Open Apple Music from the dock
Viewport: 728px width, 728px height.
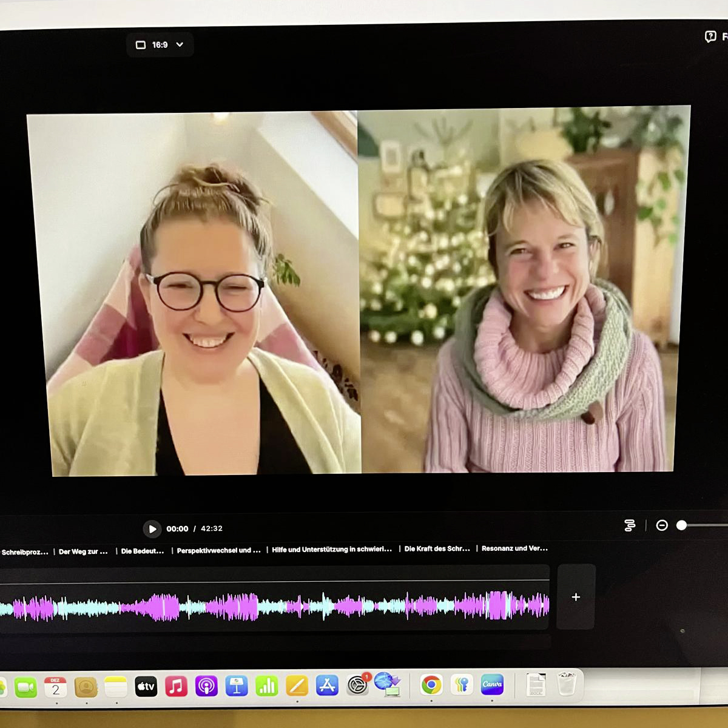[176, 687]
